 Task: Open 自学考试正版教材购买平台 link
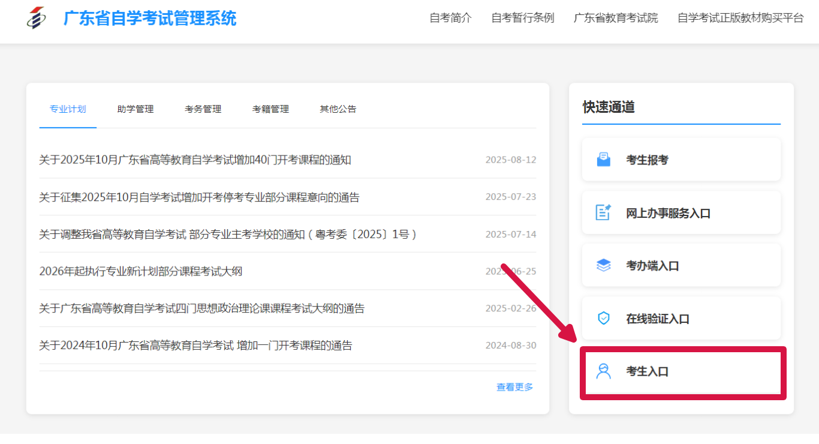(x=740, y=18)
